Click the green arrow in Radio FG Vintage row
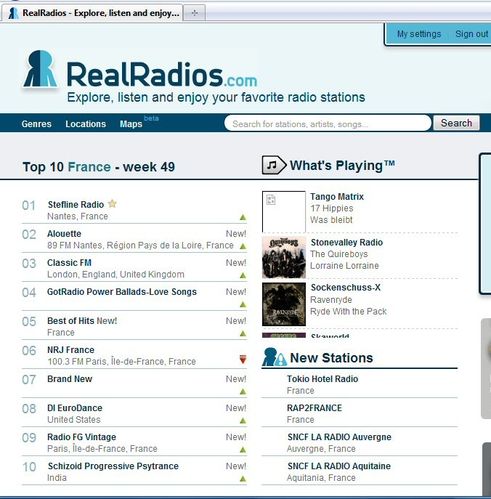The width and height of the screenshot is (491, 499). pyautogui.click(x=243, y=450)
